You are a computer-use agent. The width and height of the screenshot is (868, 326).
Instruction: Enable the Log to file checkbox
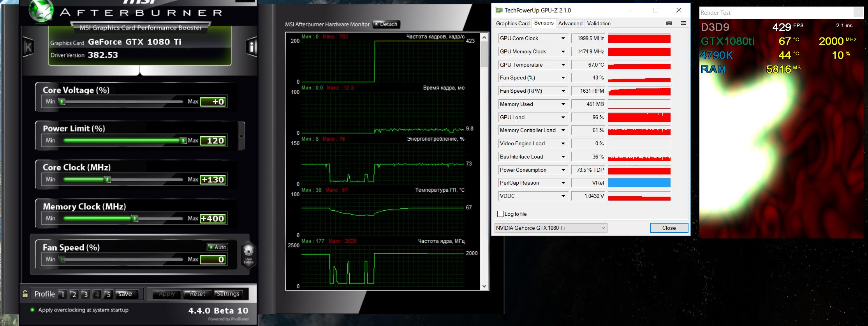[x=500, y=214]
